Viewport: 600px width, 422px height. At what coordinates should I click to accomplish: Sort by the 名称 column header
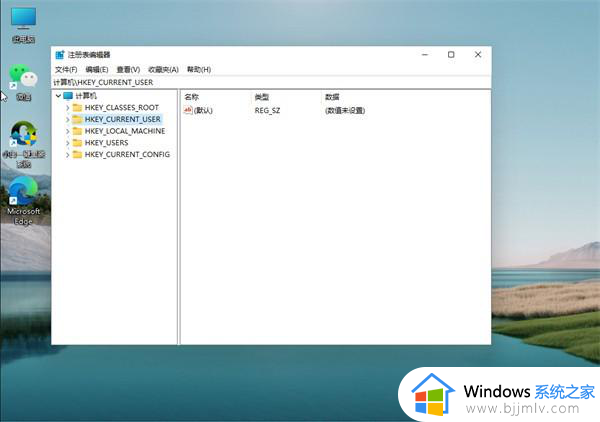pyautogui.click(x=191, y=97)
